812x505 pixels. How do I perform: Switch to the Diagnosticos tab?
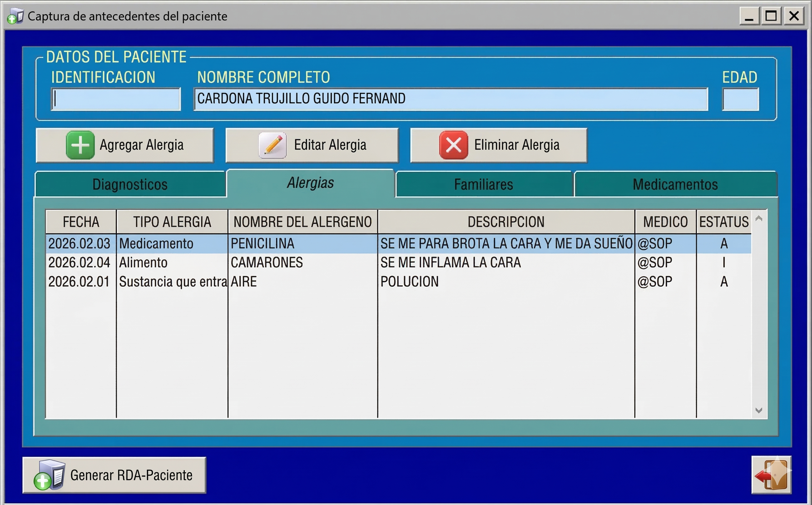130,184
